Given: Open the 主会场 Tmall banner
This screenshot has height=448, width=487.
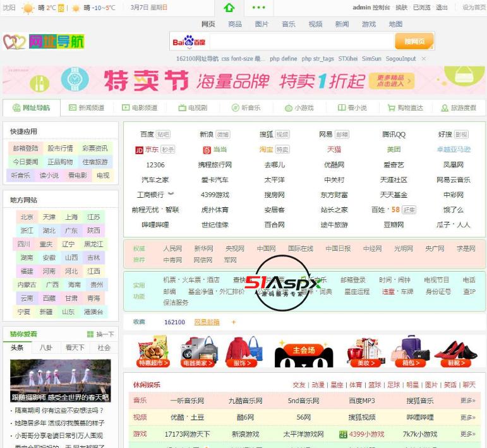Looking at the screenshot, I should [x=304, y=353].
